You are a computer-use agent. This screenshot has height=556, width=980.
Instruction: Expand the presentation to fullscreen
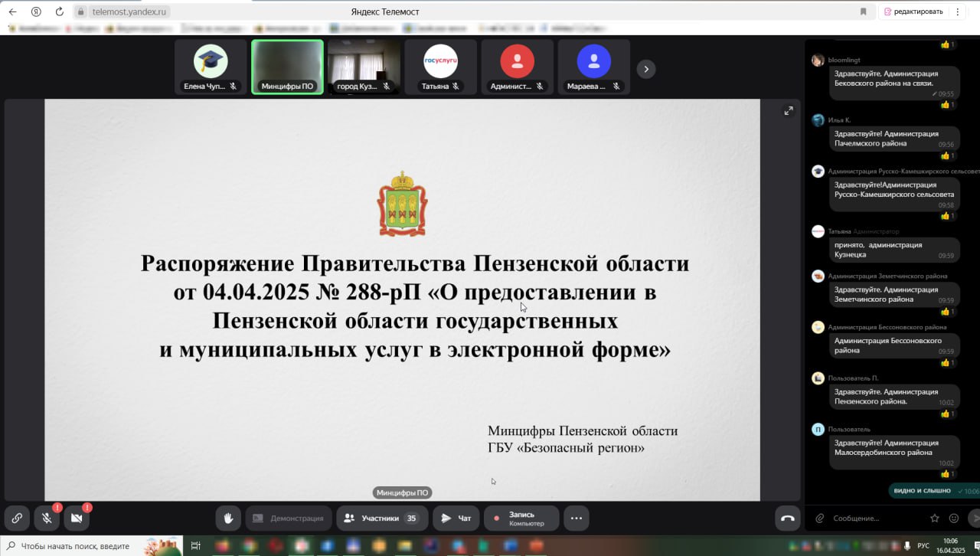789,111
